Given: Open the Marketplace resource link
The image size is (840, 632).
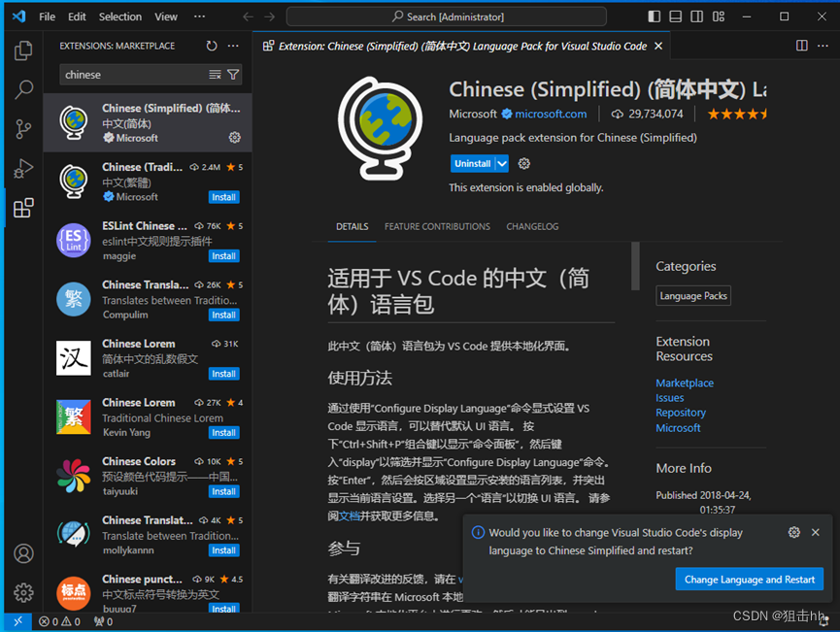Looking at the screenshot, I should point(685,383).
